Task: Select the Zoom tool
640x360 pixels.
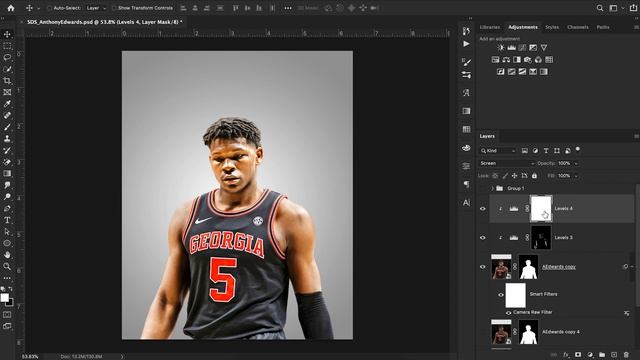Action: point(7,267)
